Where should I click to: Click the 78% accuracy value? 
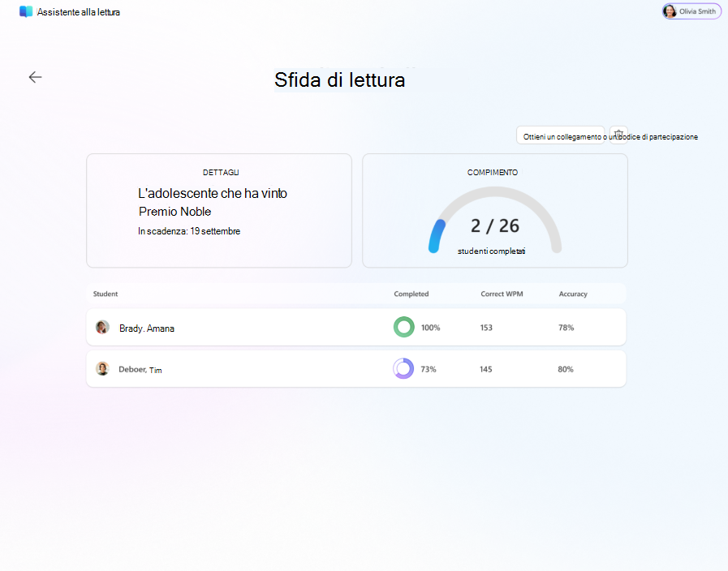click(x=566, y=328)
